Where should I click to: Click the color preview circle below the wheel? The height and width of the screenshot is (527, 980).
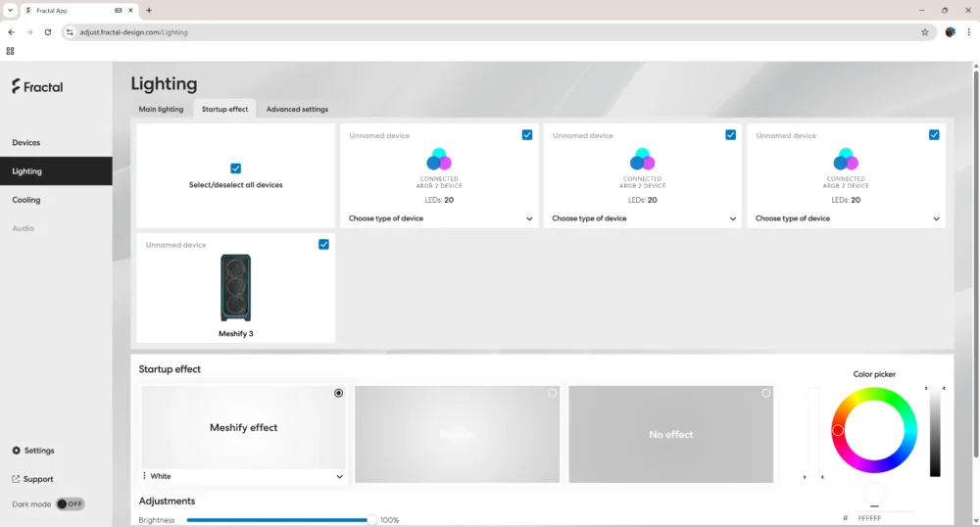click(874, 494)
